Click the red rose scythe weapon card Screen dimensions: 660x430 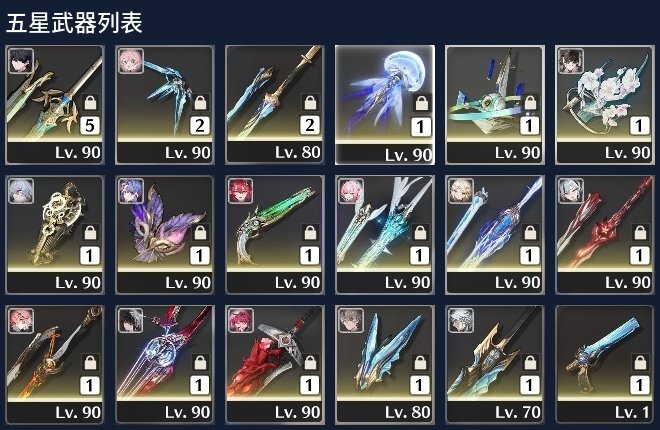coord(275,364)
